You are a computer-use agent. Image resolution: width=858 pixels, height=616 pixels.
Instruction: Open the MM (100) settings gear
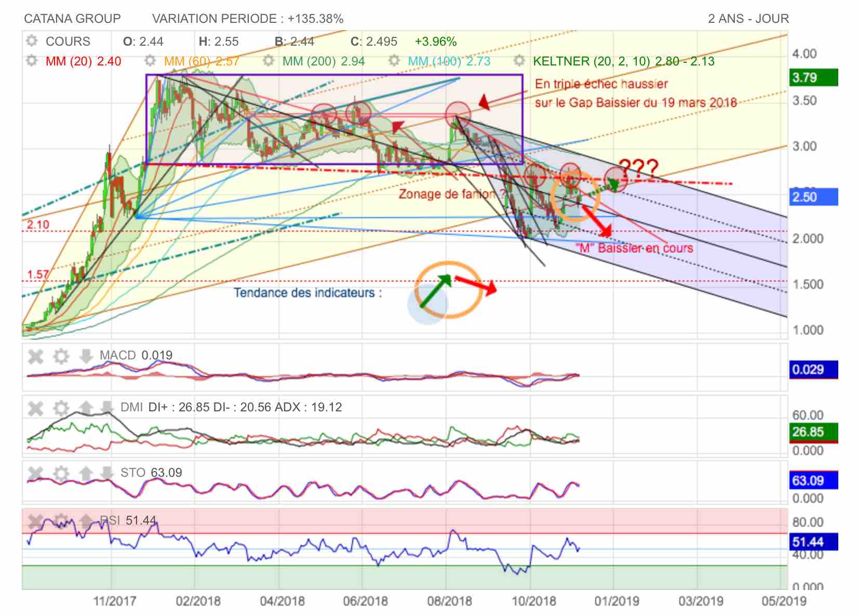tap(394, 61)
